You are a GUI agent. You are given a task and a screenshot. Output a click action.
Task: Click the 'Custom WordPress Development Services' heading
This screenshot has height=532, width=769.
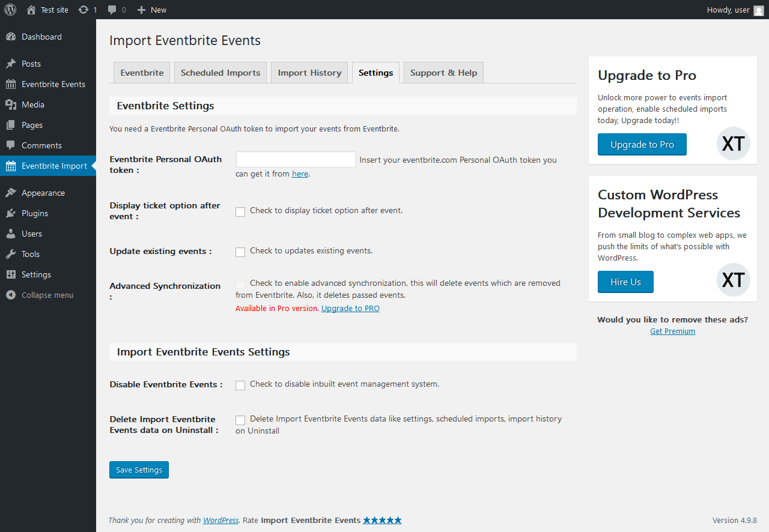click(x=669, y=204)
